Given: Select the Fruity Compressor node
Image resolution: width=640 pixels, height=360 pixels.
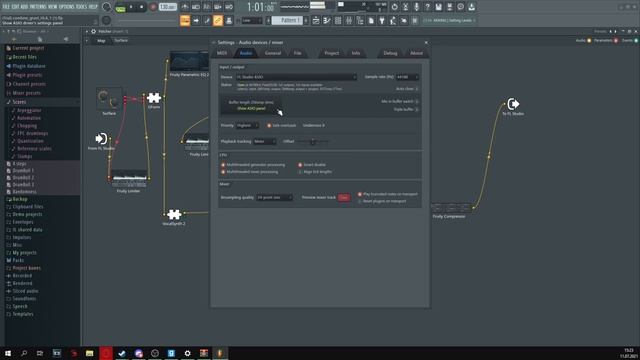Looking at the screenshot, I should (x=451, y=208).
